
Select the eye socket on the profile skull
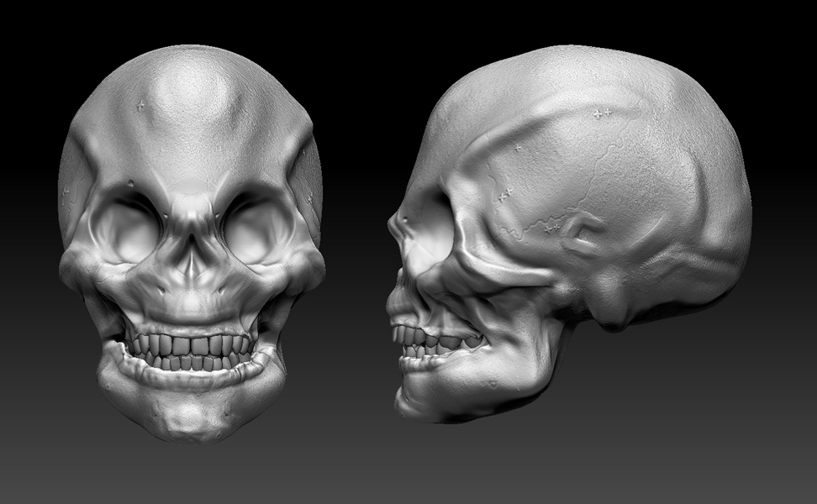[x=429, y=235]
